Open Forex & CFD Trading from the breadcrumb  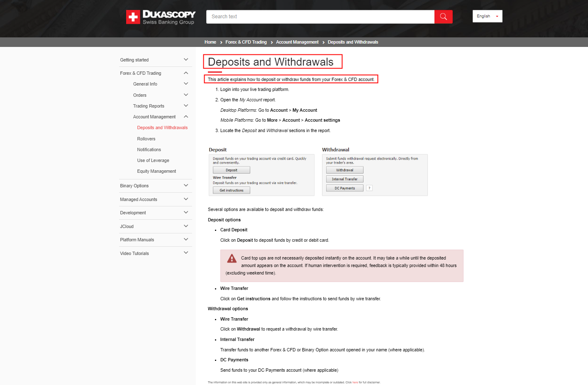246,42
